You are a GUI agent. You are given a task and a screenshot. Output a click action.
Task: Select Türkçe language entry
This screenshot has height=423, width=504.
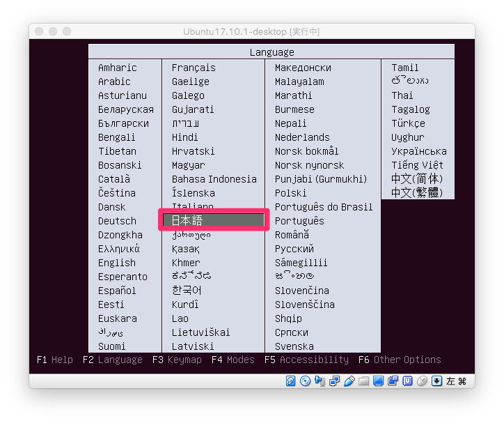(x=408, y=123)
